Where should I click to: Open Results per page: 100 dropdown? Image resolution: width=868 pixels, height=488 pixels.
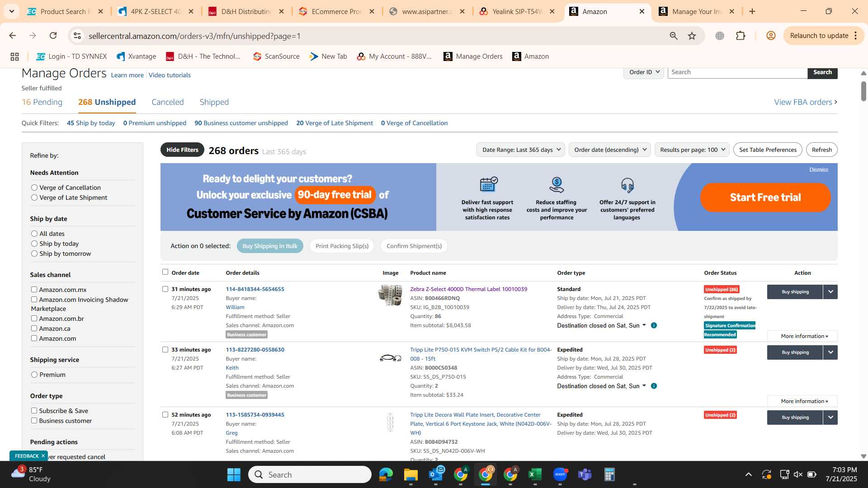click(x=692, y=150)
